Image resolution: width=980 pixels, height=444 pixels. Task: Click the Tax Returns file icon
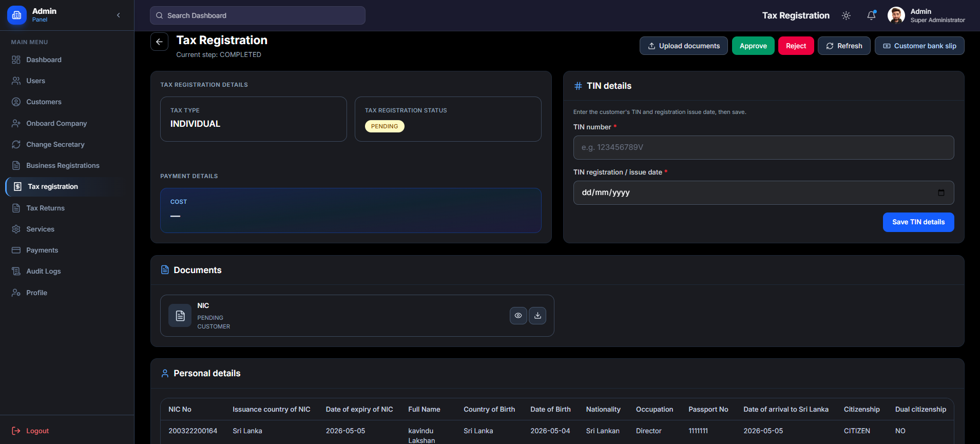click(x=16, y=208)
